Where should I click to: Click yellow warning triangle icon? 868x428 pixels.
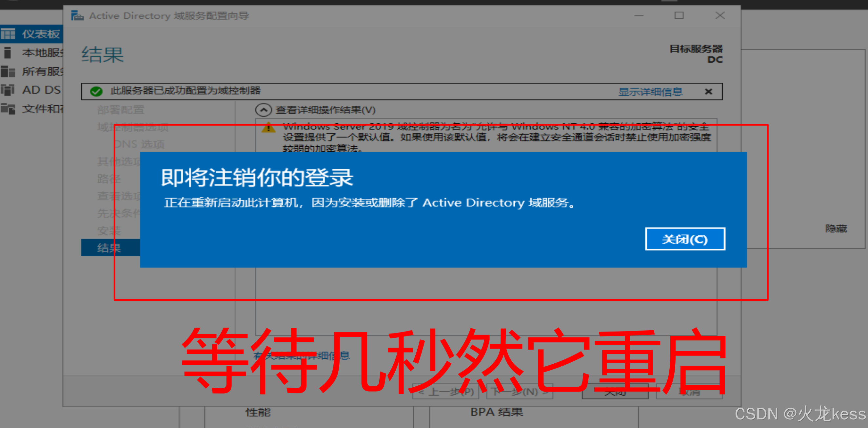(268, 127)
